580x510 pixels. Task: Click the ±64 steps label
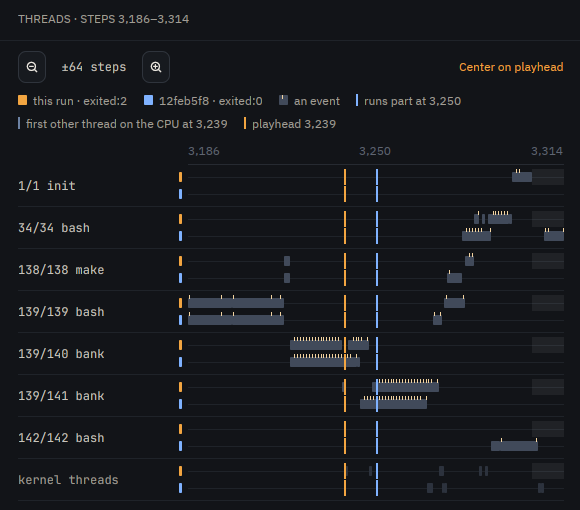point(94,67)
